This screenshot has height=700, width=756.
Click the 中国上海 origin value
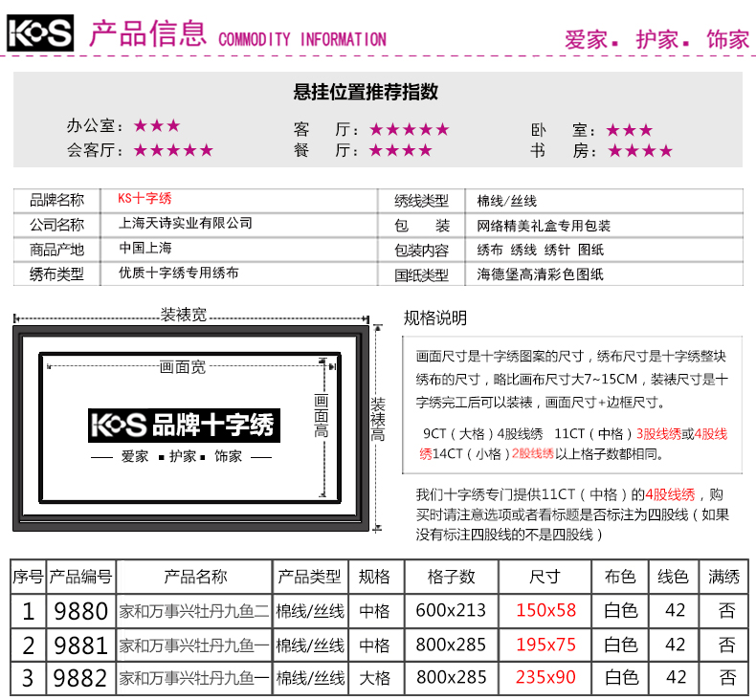click(145, 248)
